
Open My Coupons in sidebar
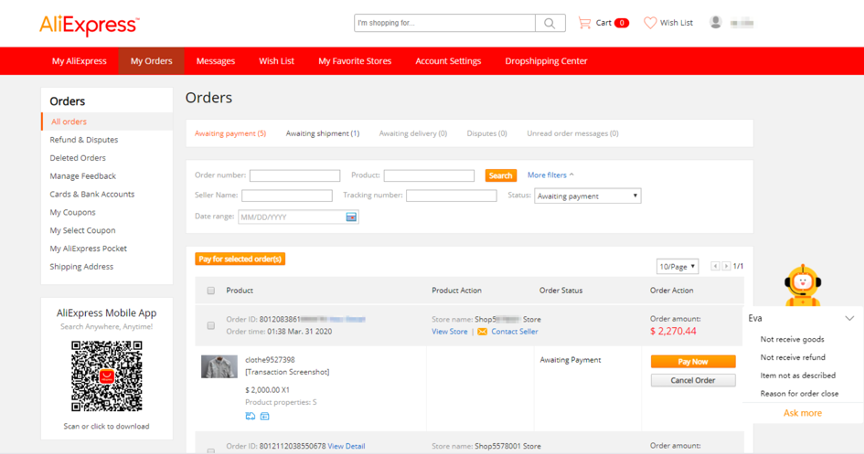click(x=72, y=212)
